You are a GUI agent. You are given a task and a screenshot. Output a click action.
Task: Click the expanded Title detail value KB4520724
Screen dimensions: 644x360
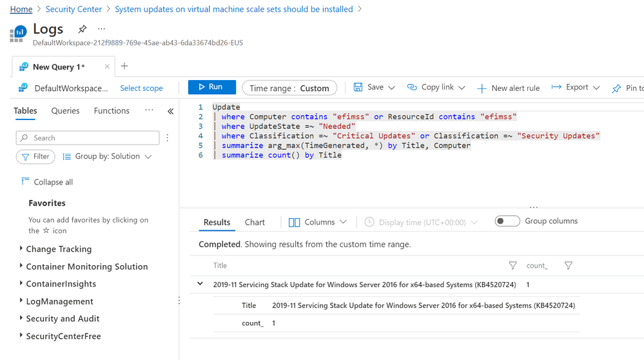pyautogui.click(x=424, y=305)
